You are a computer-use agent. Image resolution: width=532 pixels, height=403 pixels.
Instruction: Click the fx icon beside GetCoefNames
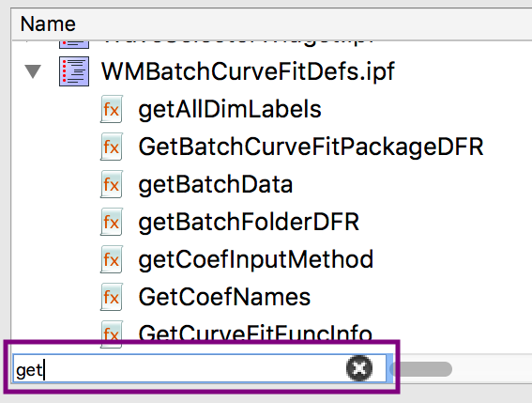click(112, 297)
